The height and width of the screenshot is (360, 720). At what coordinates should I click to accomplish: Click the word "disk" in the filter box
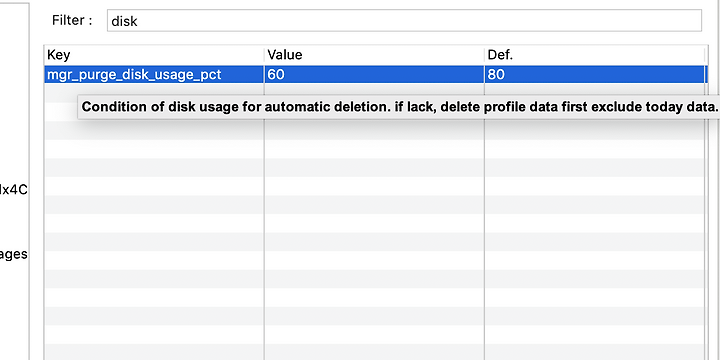coord(124,21)
